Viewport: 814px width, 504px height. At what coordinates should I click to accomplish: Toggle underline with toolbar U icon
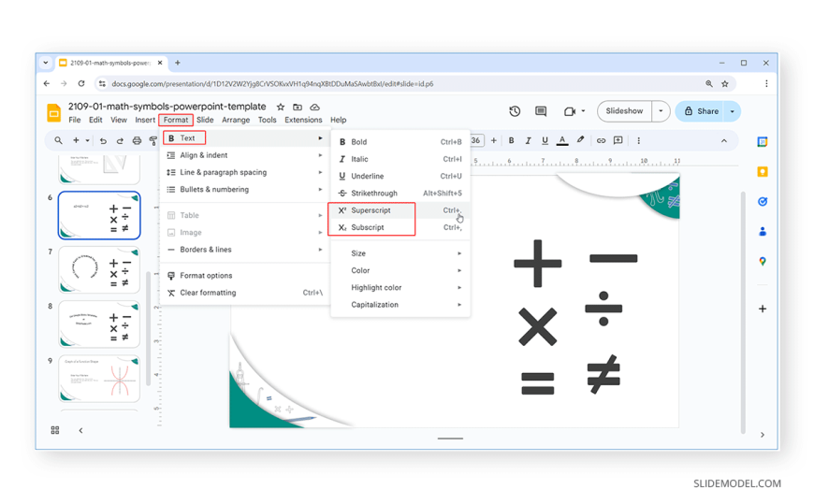pos(545,140)
